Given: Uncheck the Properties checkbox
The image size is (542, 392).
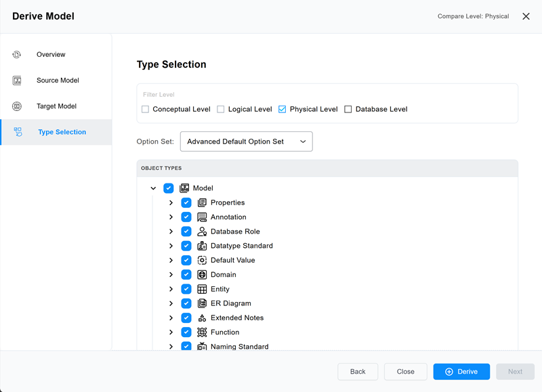Looking at the screenshot, I should click(186, 202).
